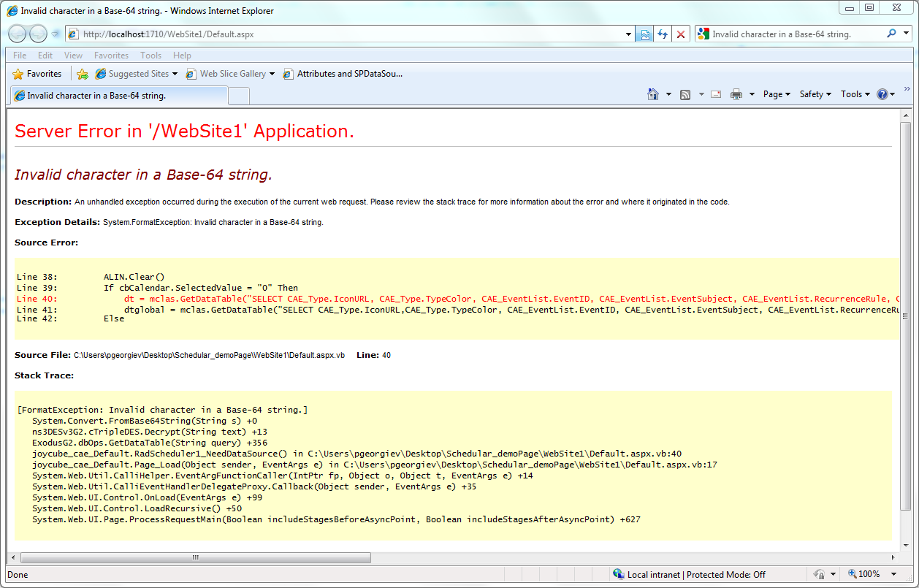Select the Invalid character in Base-64 tab
Screen dimensions: 919x588
coord(118,96)
